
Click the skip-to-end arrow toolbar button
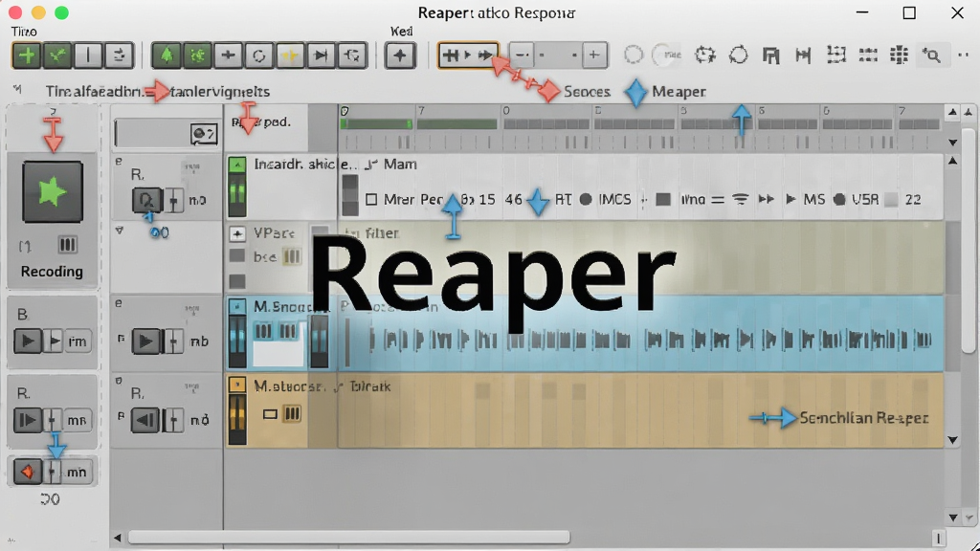pyautogui.click(x=321, y=55)
